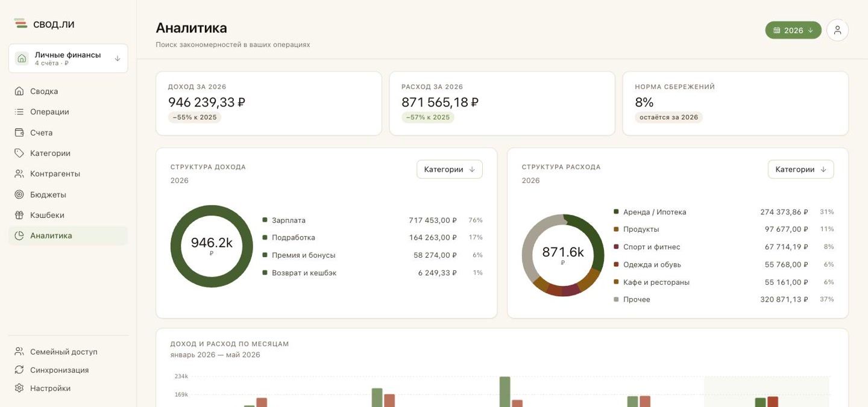This screenshot has width=868, height=407.
Task: Click the Аренда / Ипотека color marker
Action: click(616, 212)
